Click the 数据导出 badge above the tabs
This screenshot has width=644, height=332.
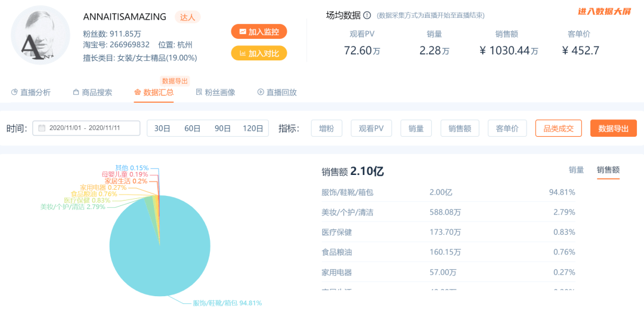(x=175, y=80)
